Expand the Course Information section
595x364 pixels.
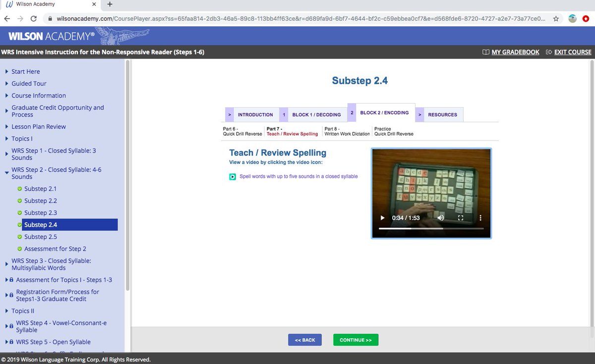tap(7, 95)
